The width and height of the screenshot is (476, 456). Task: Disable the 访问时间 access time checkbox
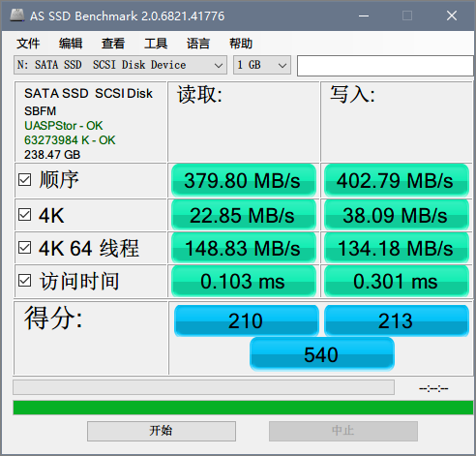coord(25,281)
